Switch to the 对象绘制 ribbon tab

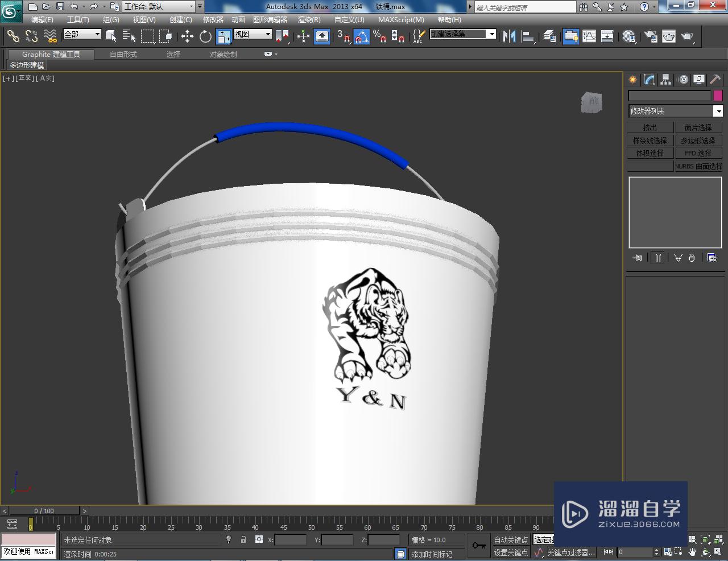point(224,54)
